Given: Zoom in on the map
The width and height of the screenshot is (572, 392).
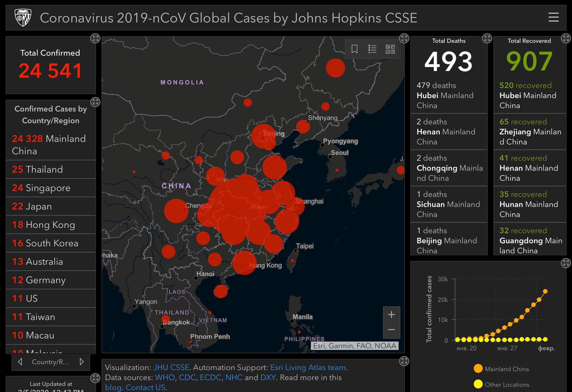Looking at the screenshot, I should [x=391, y=315].
